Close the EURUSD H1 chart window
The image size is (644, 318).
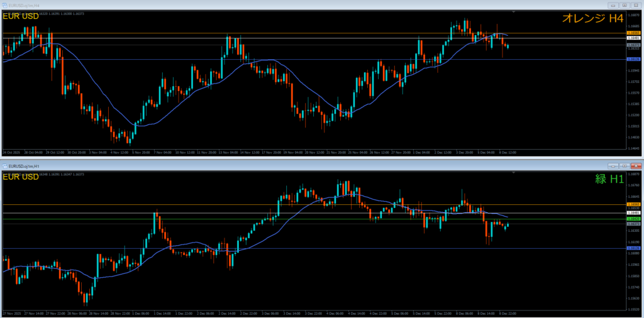[x=635, y=165]
